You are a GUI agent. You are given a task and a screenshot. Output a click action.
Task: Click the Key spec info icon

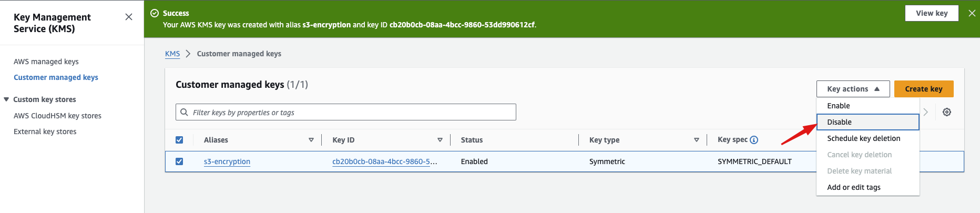(754, 140)
